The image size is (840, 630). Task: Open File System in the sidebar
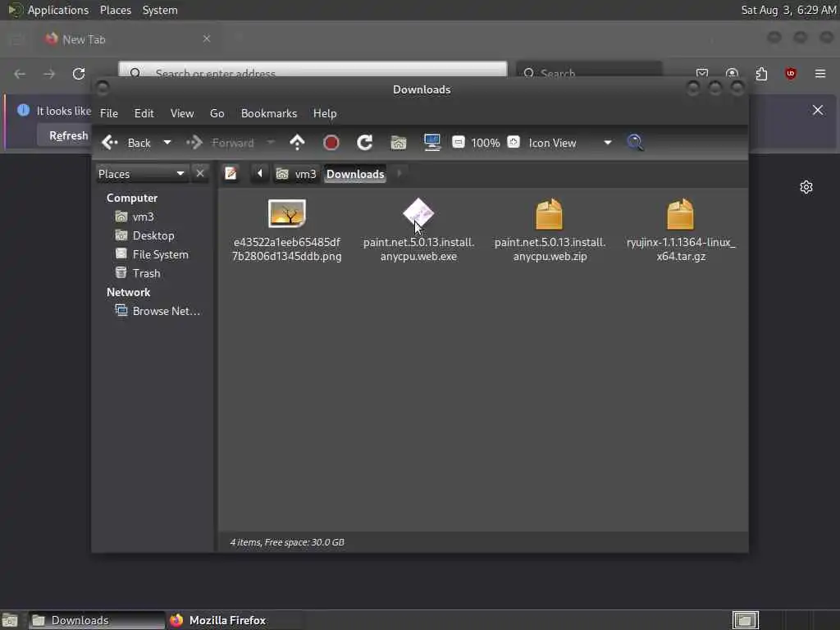[x=160, y=254]
